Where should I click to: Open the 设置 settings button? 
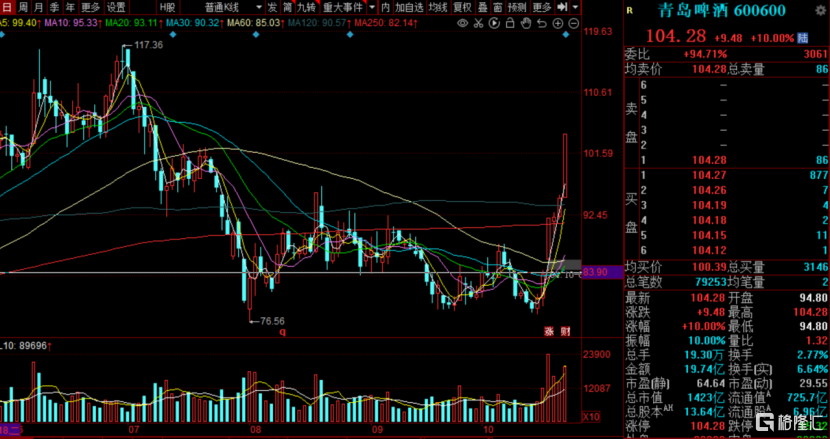[116, 7]
